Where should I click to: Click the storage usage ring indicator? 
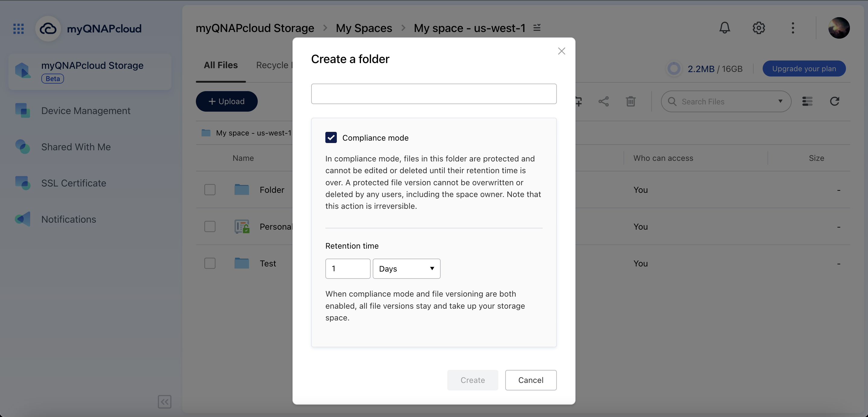674,68
